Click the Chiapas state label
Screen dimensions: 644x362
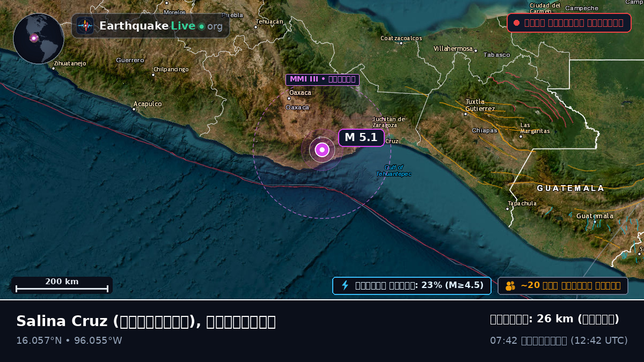pos(485,130)
